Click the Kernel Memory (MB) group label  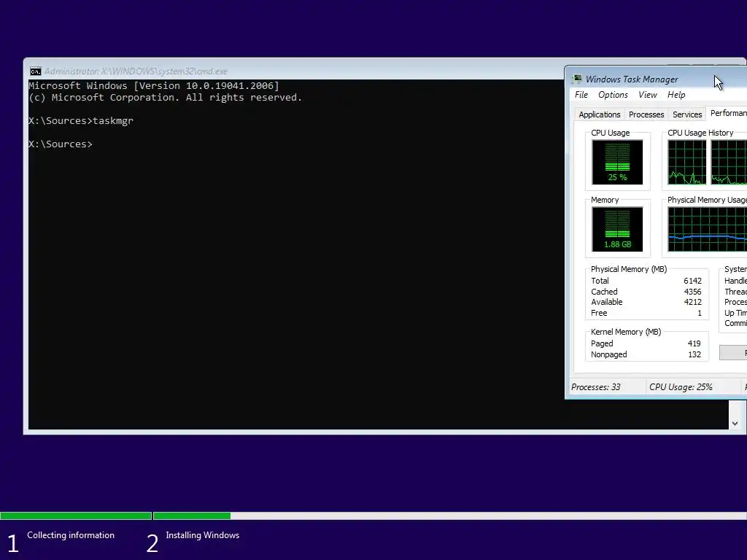tap(625, 332)
